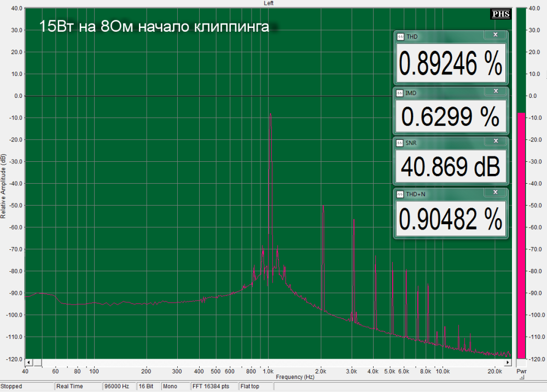This screenshot has height=392, width=547.
Task: Close the THD+N readout window
Action: [x=495, y=192]
